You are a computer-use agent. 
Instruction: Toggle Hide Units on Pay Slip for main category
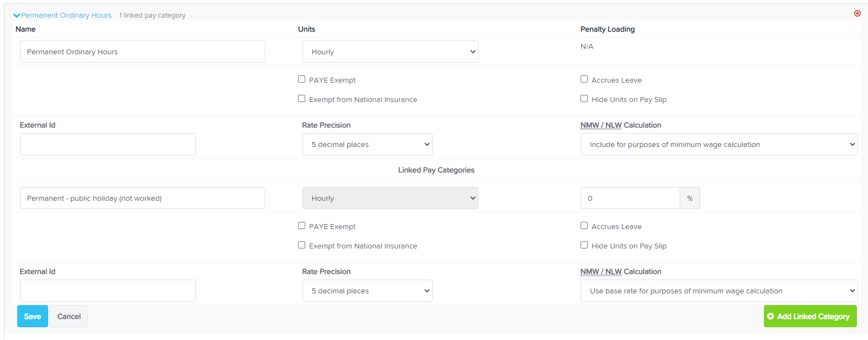584,99
